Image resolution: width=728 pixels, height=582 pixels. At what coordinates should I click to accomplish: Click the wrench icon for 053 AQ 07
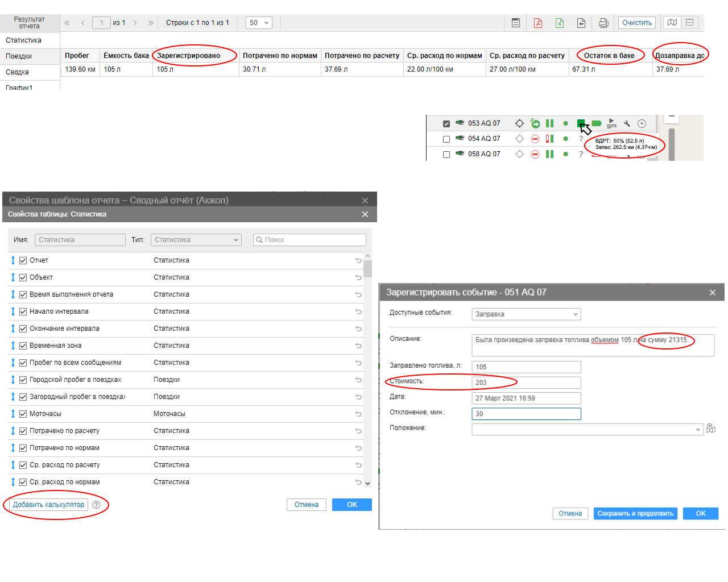click(x=627, y=123)
